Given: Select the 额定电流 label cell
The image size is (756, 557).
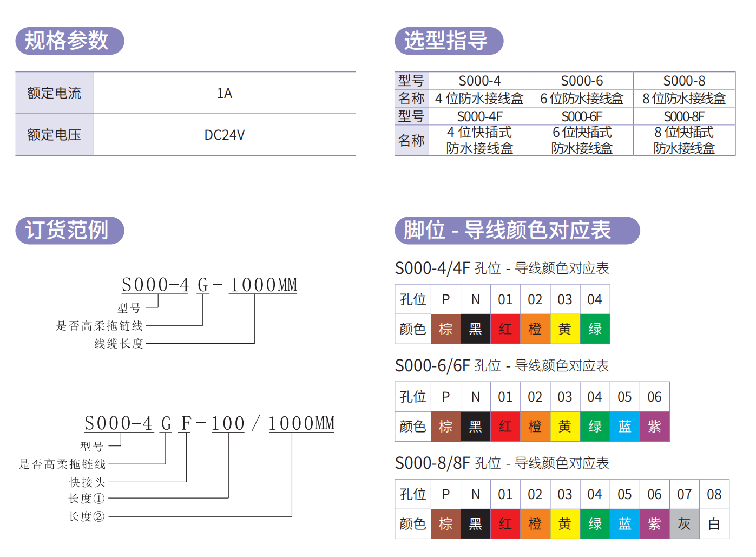Looking at the screenshot, I should click(x=54, y=93).
